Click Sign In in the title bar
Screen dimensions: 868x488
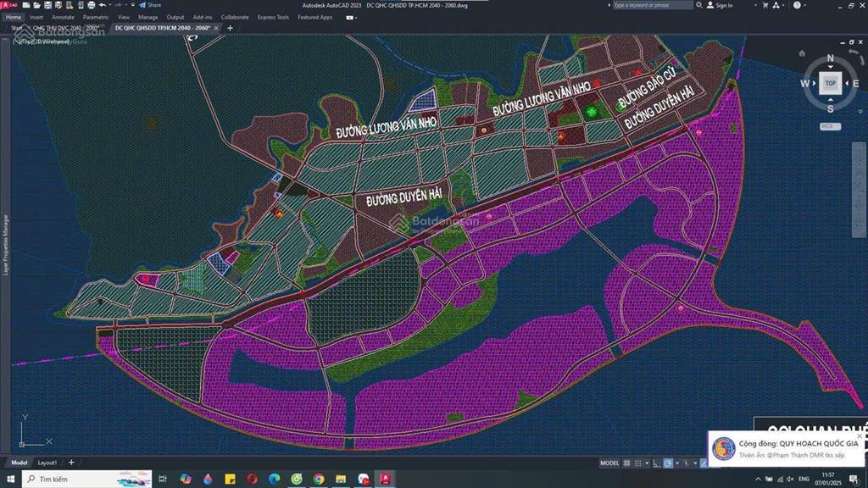[x=724, y=5]
